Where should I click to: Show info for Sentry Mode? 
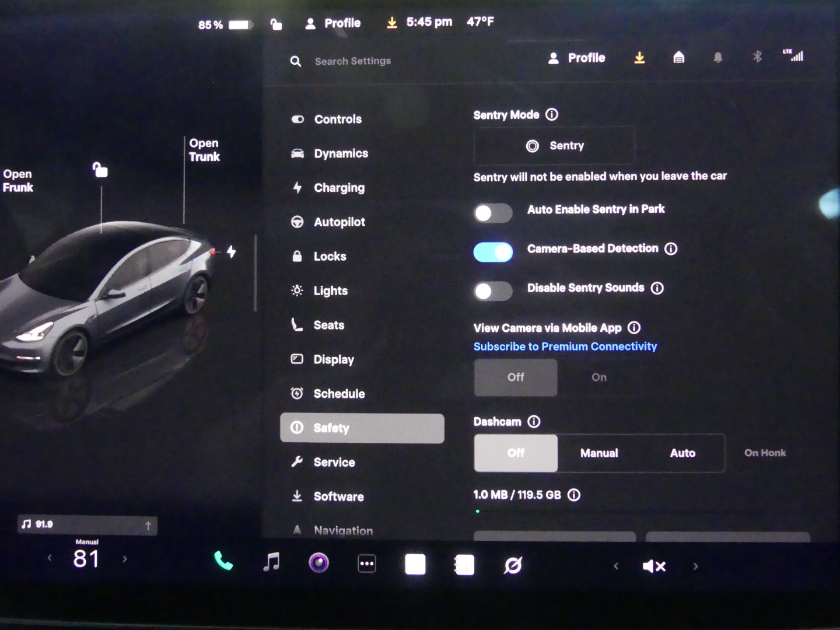[x=551, y=114]
